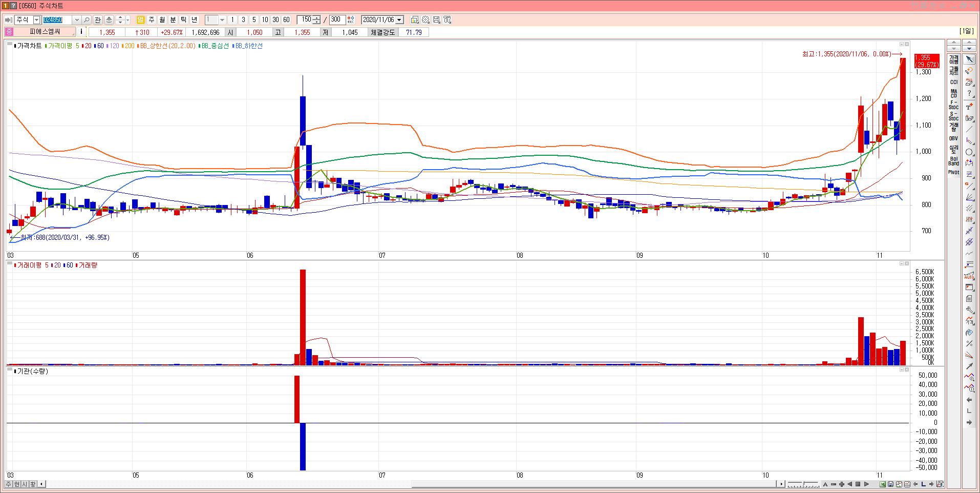Open the Pivot indicator from side list

click(953, 172)
